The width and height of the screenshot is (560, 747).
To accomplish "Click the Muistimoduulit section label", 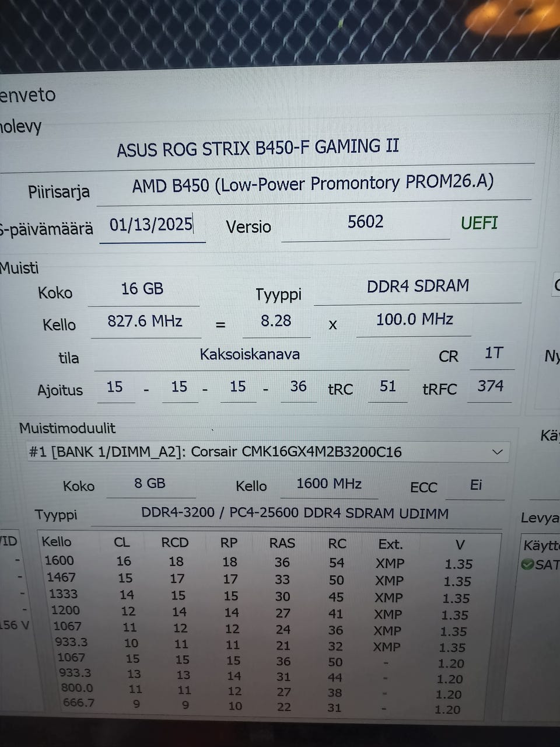I will [x=67, y=428].
